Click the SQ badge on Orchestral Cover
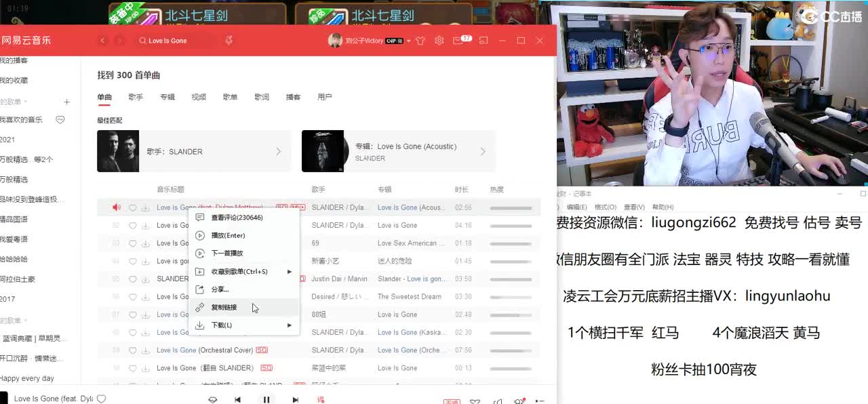This screenshot has height=404, width=868. 262,350
